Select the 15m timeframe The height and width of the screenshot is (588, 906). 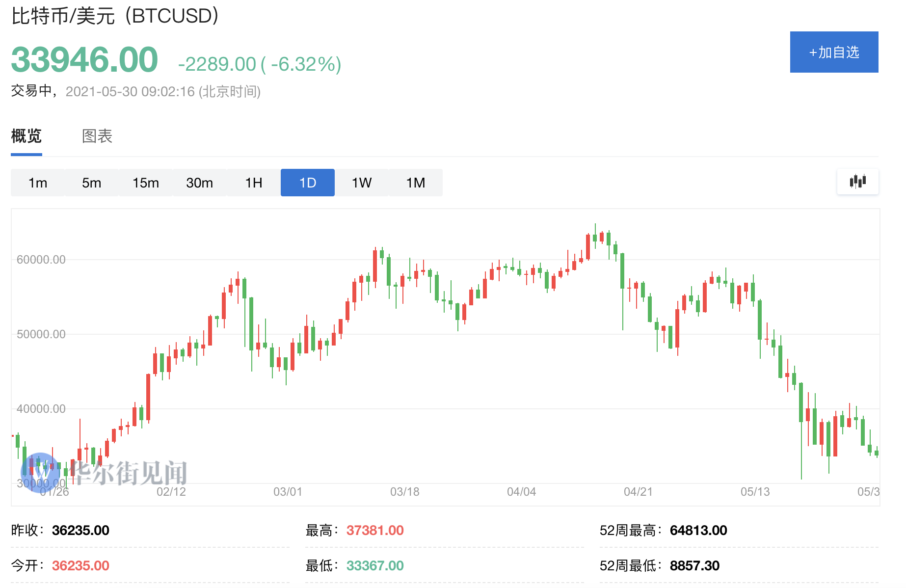(x=145, y=182)
